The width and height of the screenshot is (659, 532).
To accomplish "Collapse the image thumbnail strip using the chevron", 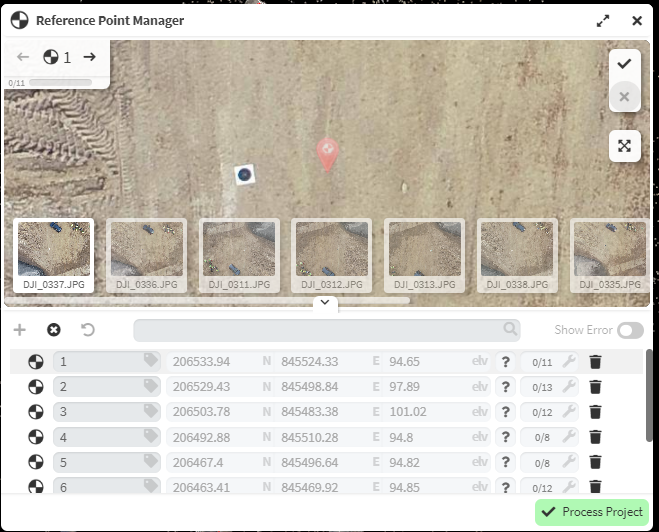I will [325, 303].
